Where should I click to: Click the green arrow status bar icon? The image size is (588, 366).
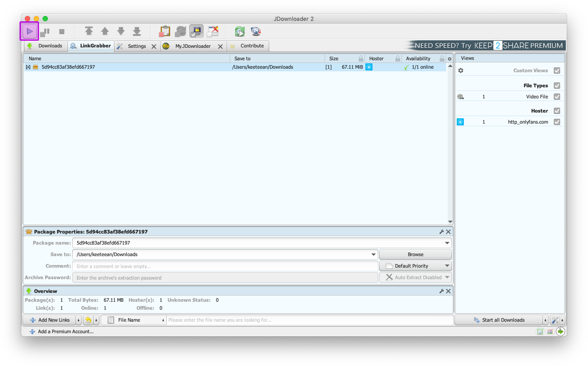561,331
